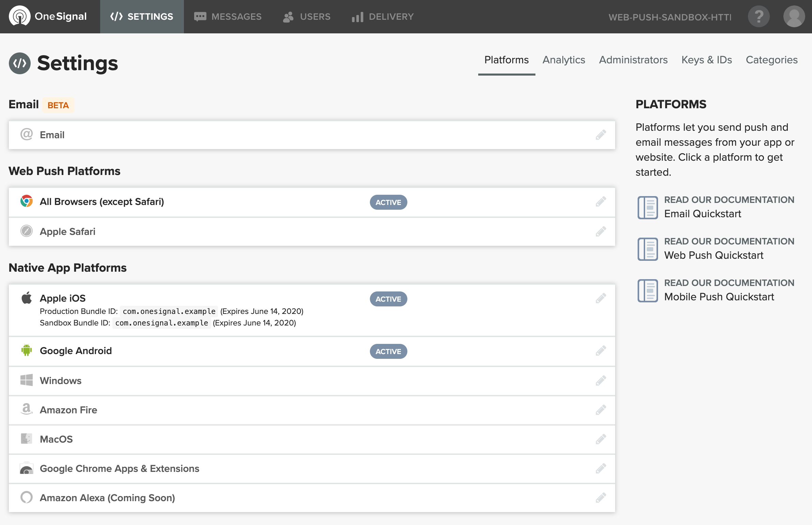Switch to the Keys & IDs tab
The width and height of the screenshot is (812, 525).
(706, 60)
